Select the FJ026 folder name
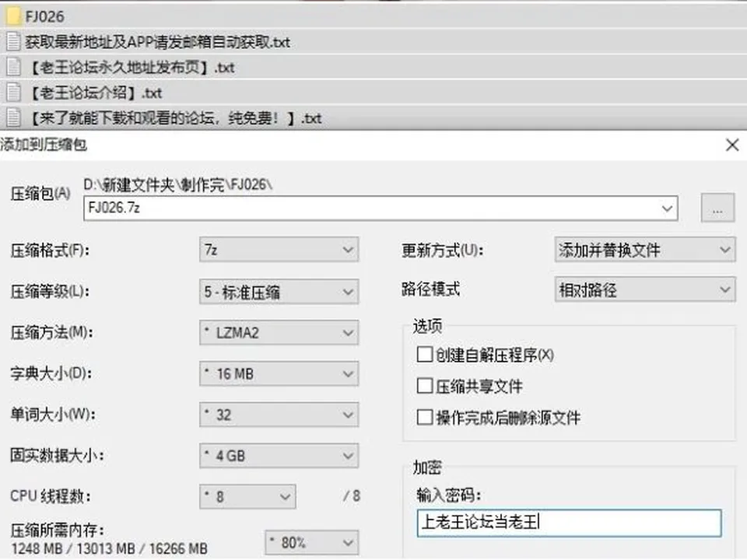Screen dimensions: 747x560 (x=45, y=16)
